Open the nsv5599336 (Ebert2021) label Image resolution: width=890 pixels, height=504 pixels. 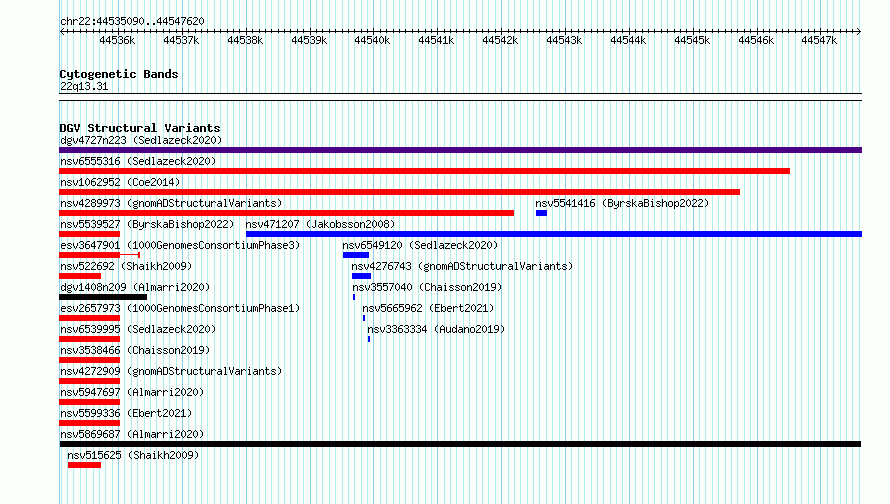click(x=126, y=413)
